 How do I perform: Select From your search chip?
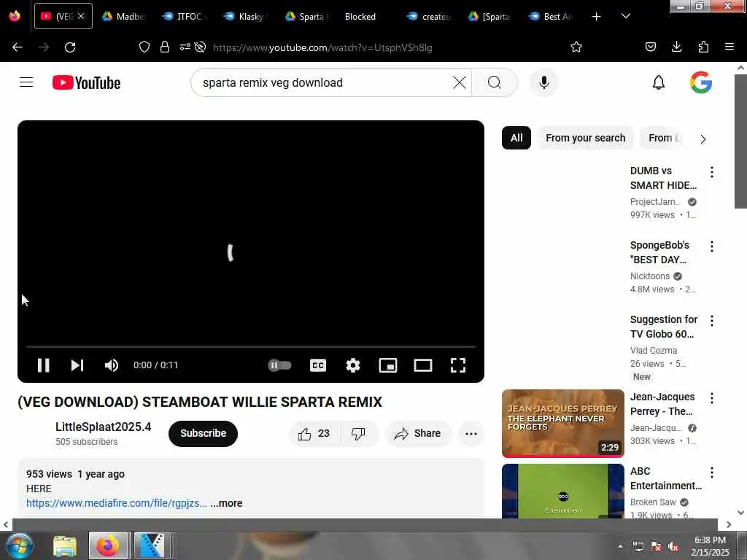tap(586, 138)
